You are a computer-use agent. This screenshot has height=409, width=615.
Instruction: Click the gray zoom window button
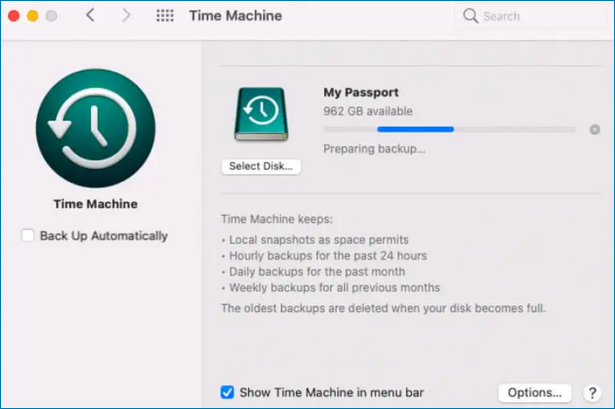[51, 16]
